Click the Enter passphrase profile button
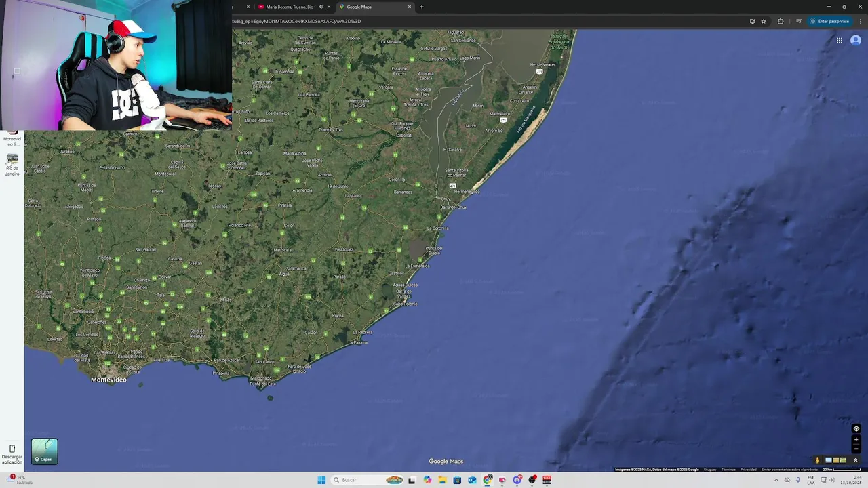Screen dimensions: 868x488 click(x=829, y=21)
